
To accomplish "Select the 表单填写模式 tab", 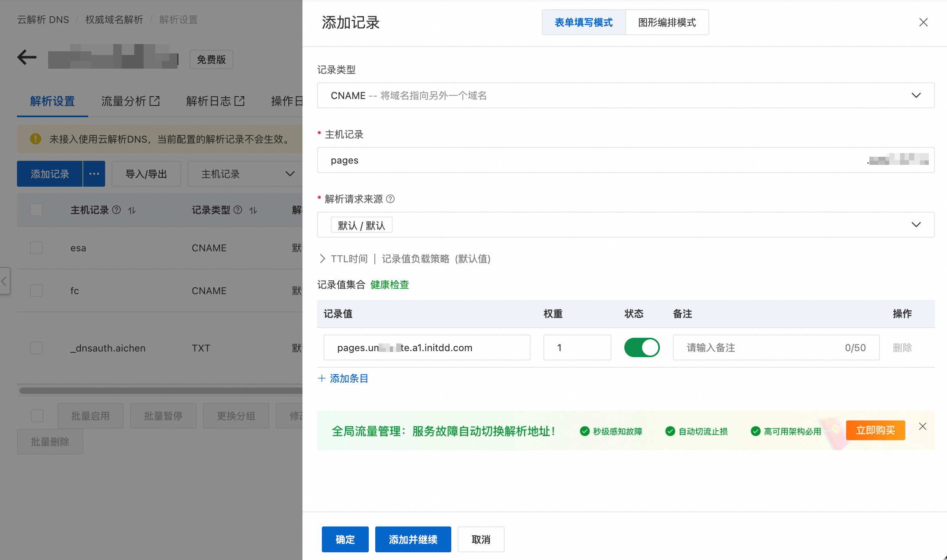I will (583, 23).
